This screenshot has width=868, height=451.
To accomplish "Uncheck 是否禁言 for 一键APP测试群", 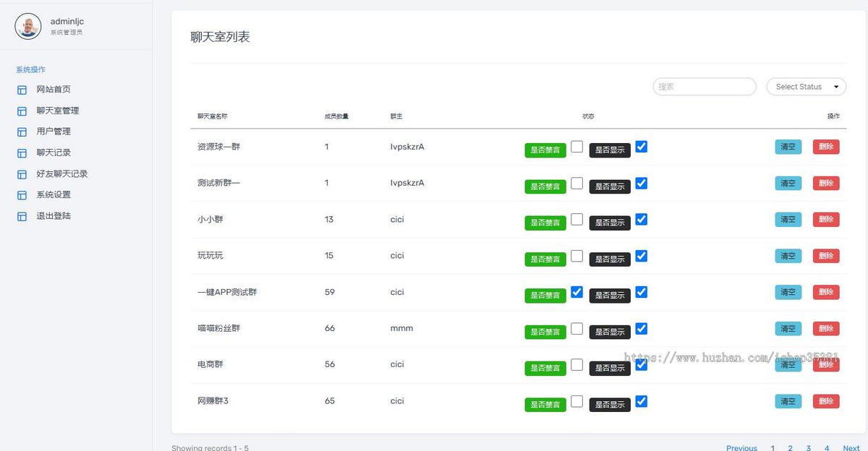I will (576, 292).
